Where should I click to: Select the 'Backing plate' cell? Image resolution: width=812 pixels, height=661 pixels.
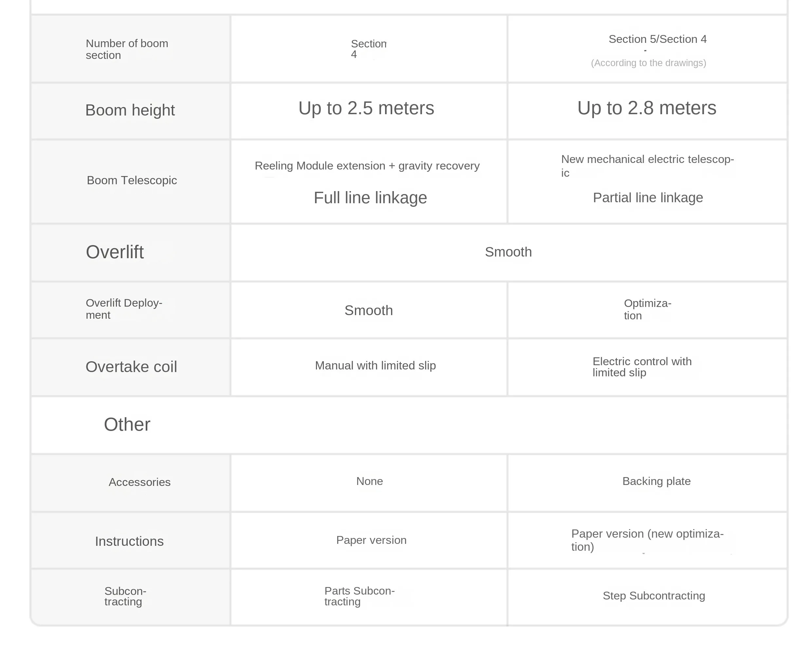pos(656,481)
